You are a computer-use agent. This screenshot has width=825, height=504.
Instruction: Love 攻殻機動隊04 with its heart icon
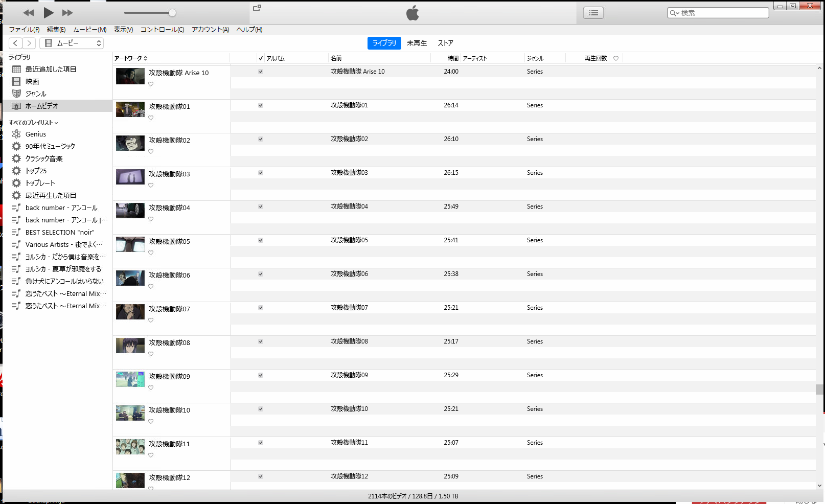[x=151, y=219]
